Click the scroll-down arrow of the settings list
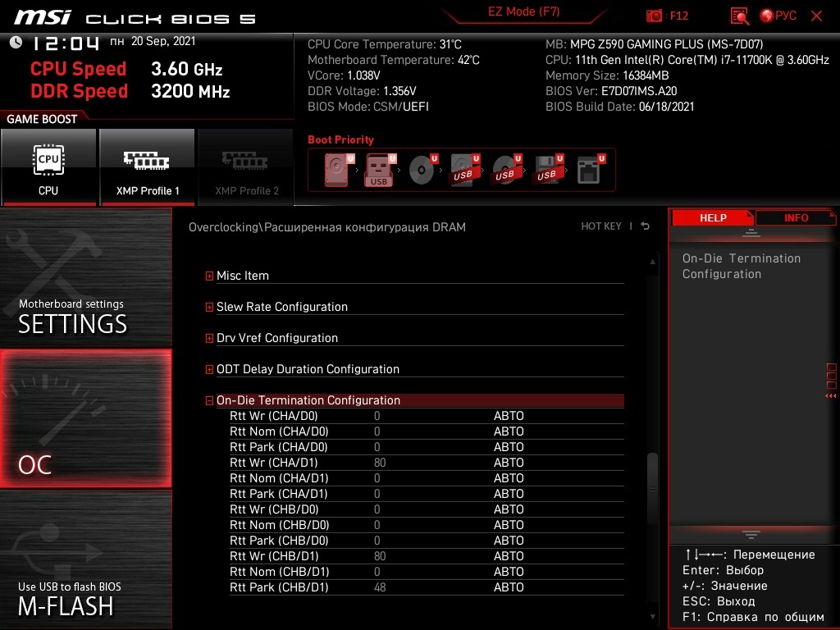 (x=652, y=617)
